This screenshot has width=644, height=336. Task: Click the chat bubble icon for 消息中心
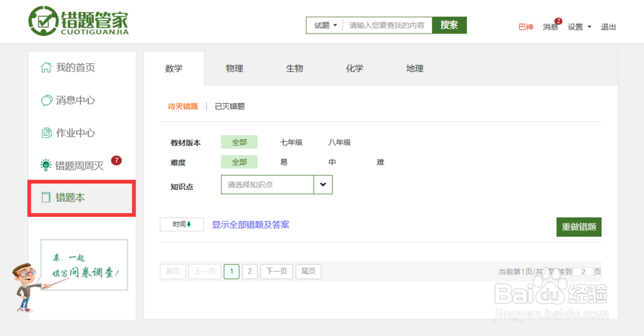tap(46, 100)
